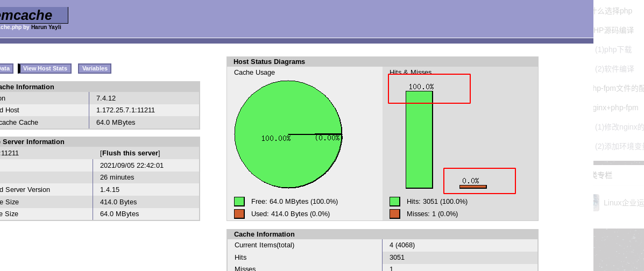Click the Free: 64.0 MBytes legend text

pos(294,202)
